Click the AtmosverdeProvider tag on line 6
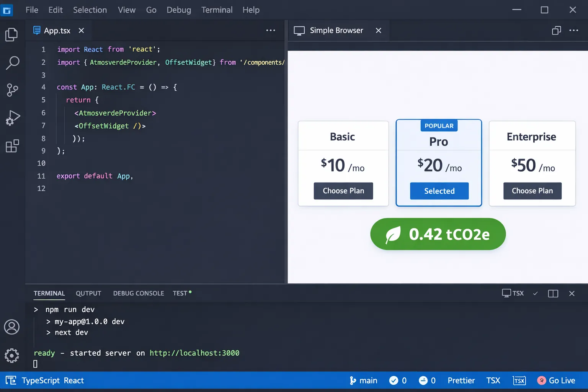 [x=115, y=113]
